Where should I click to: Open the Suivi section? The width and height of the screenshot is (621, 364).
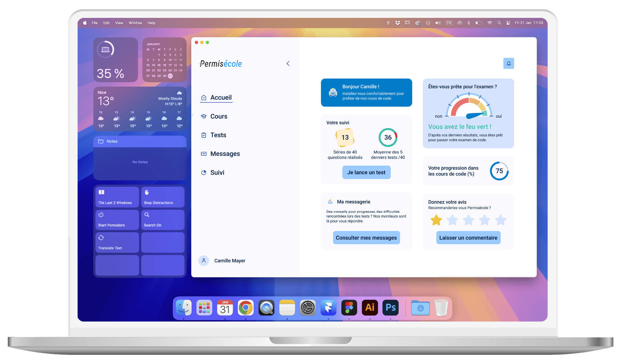coord(213,173)
